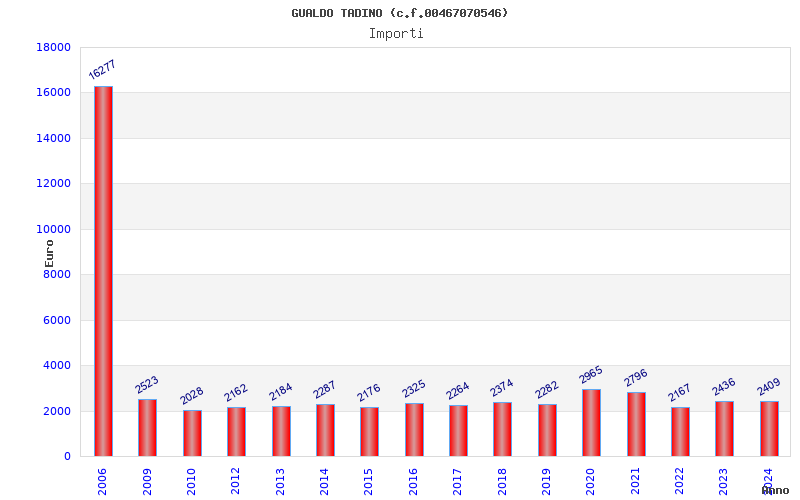Viewport: 800px width, 500px height.
Task: Click the 0 y-axis tick label
Action: click(x=67, y=456)
